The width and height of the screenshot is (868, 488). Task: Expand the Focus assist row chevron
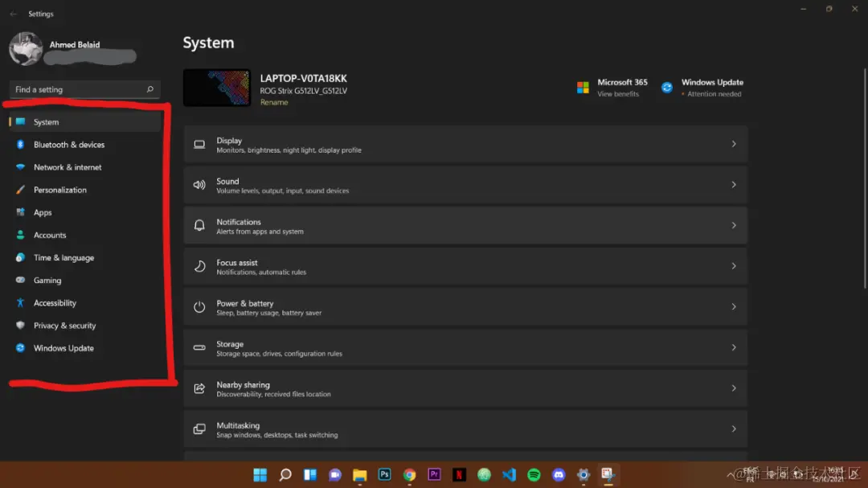[734, 266]
